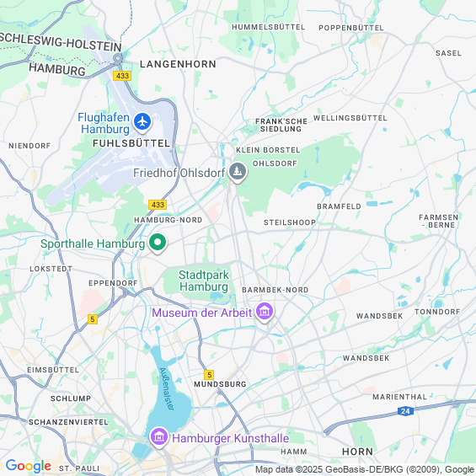Click the route 5 shield near Eppendorf
The height and width of the screenshot is (476, 476).
[93, 319]
